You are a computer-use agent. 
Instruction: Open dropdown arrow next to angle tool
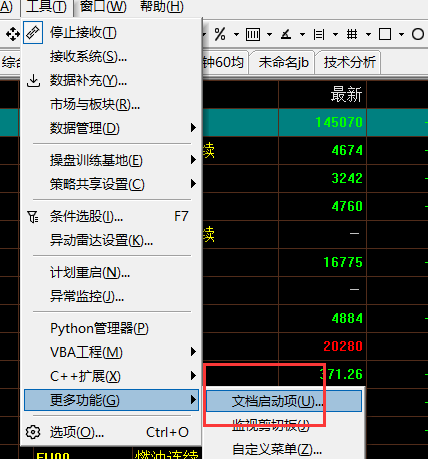click(x=302, y=34)
